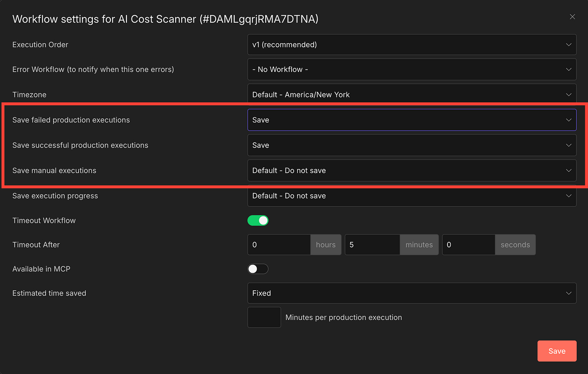Screen dimensions: 588x374
Task: Click the Minutes per production execution field
Action: [264, 317]
